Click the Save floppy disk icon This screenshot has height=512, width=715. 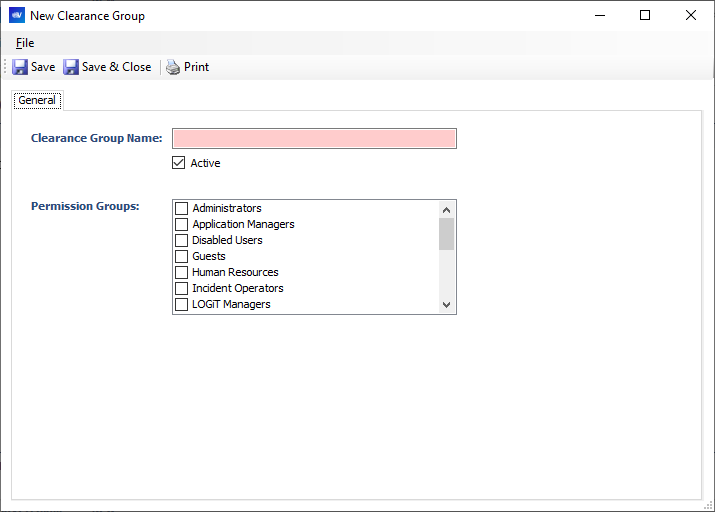[x=20, y=67]
